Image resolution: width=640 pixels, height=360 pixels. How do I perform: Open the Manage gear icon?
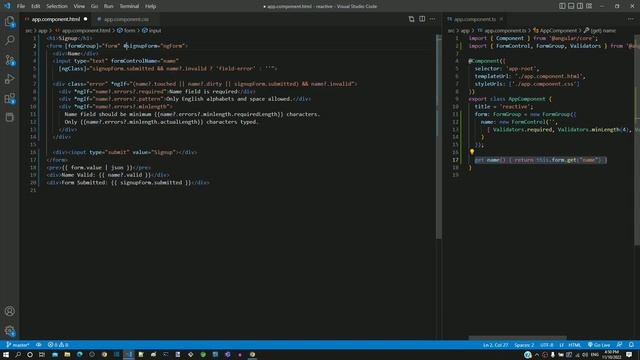point(9,331)
